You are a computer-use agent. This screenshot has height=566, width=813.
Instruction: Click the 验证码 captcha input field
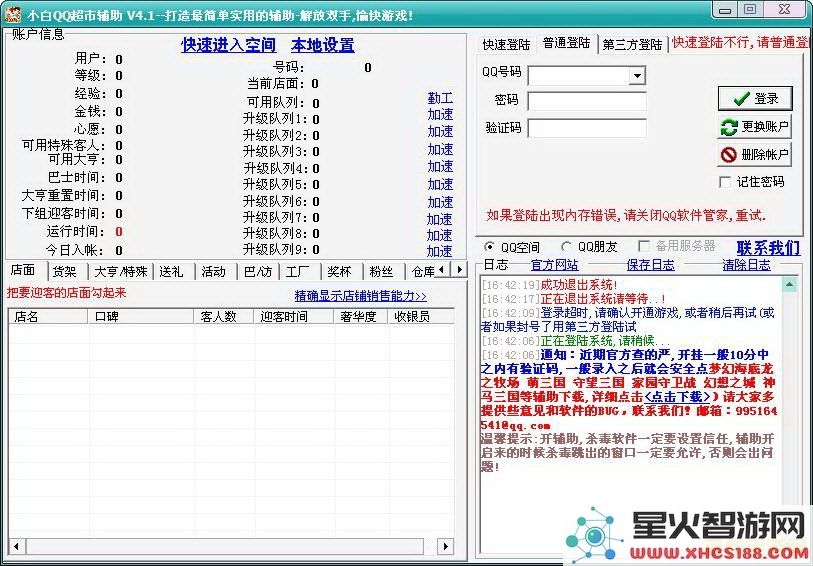coord(587,128)
